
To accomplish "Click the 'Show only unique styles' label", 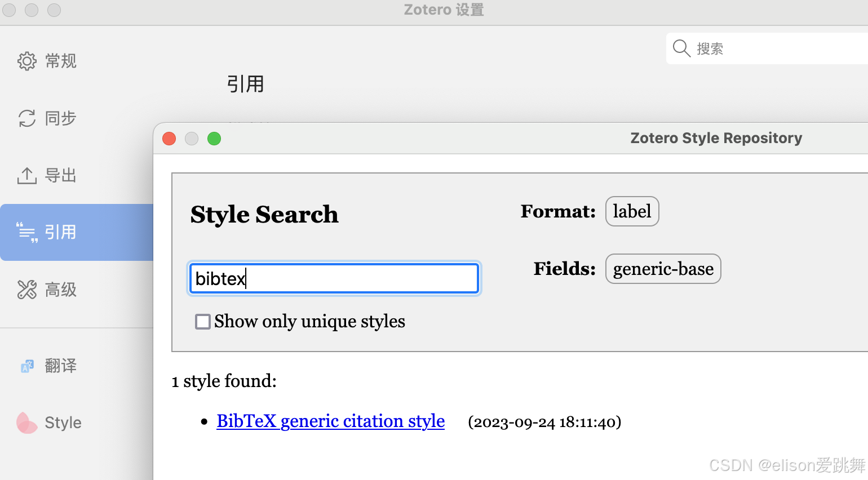I will tap(309, 322).
